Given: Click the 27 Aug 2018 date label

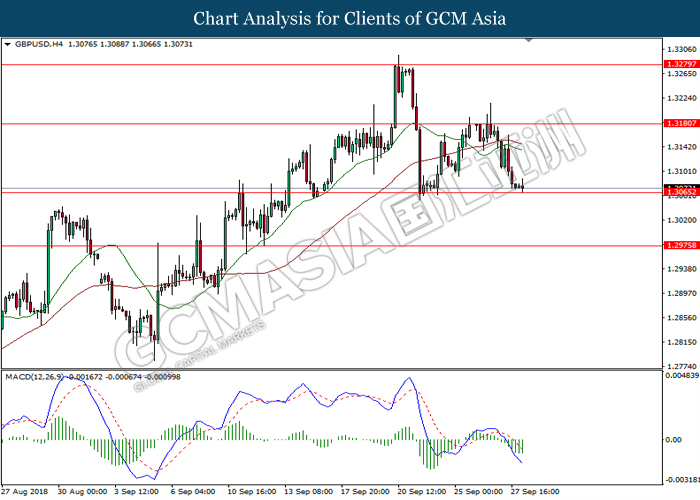Looking at the screenshot, I should click(x=24, y=492).
